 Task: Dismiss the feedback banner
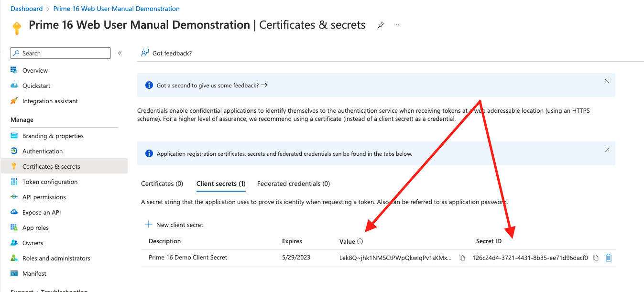[607, 81]
